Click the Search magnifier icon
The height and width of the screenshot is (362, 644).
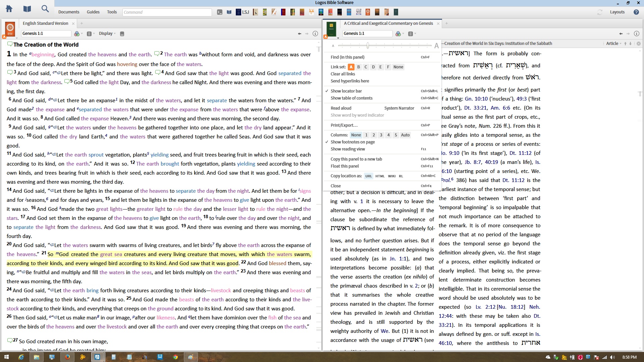tap(45, 9)
